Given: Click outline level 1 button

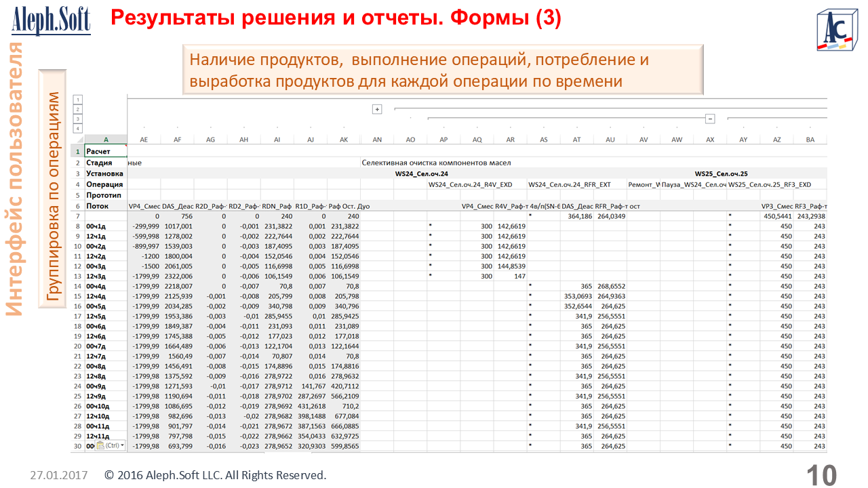Looking at the screenshot, I should coord(77,100).
